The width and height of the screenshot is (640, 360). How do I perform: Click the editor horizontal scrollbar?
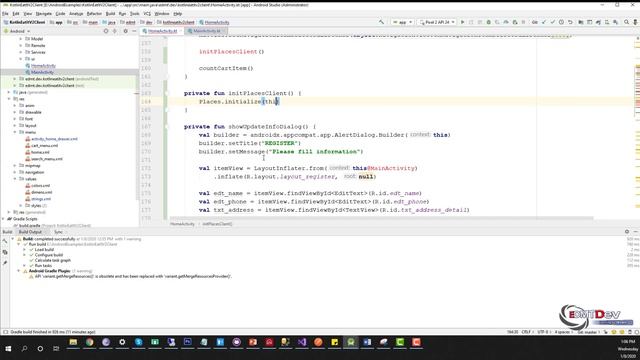click(x=381, y=218)
